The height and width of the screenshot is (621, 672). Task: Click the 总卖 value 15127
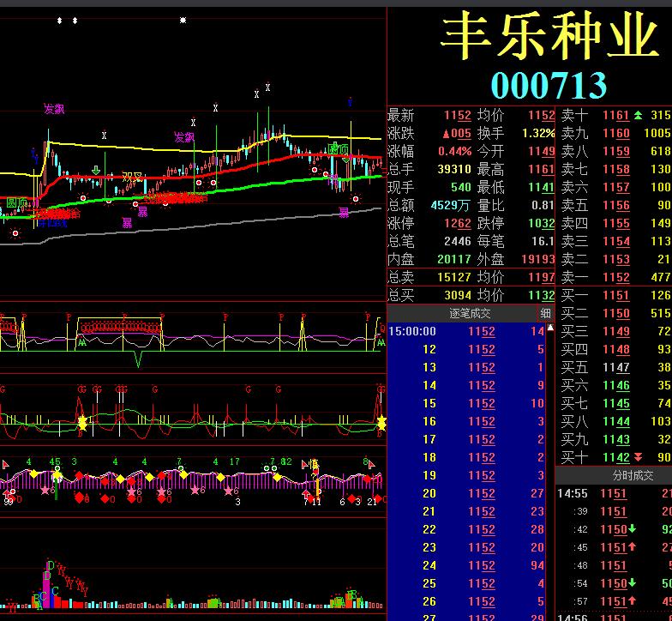click(x=454, y=278)
